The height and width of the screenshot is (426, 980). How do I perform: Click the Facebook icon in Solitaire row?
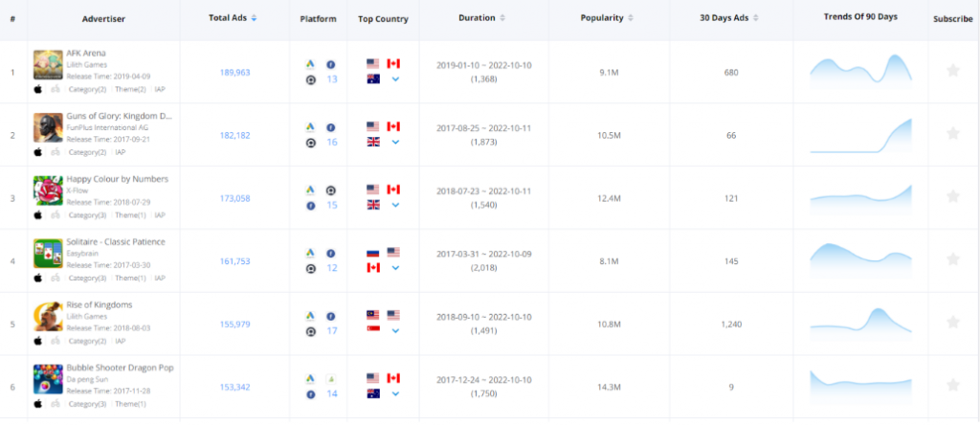pyautogui.click(x=330, y=253)
